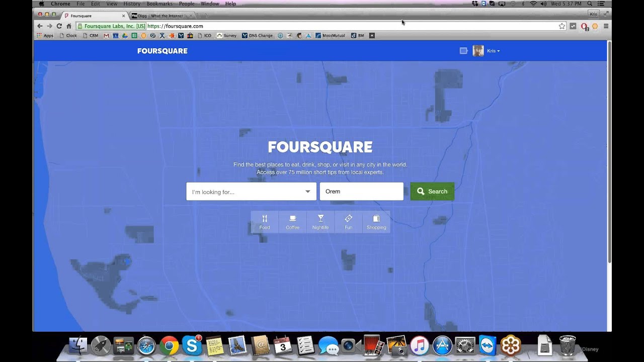Screen dimensions: 644x362
Task: Open the Trash in the dock
Action: [x=568, y=346]
